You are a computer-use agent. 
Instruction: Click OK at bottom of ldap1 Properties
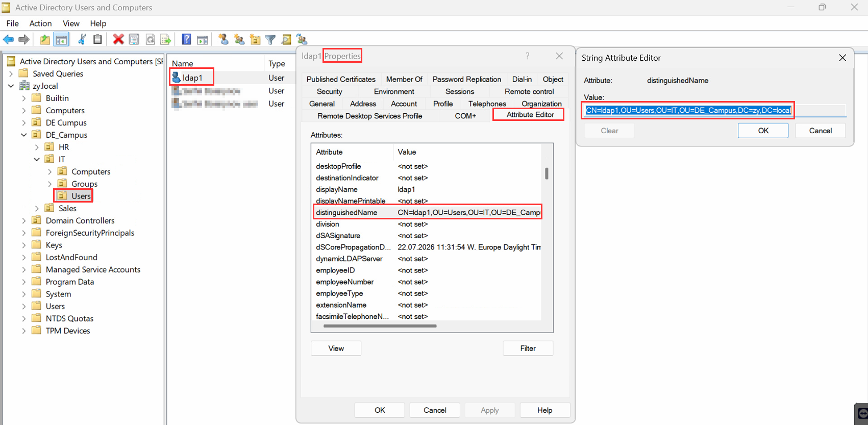[x=380, y=410]
